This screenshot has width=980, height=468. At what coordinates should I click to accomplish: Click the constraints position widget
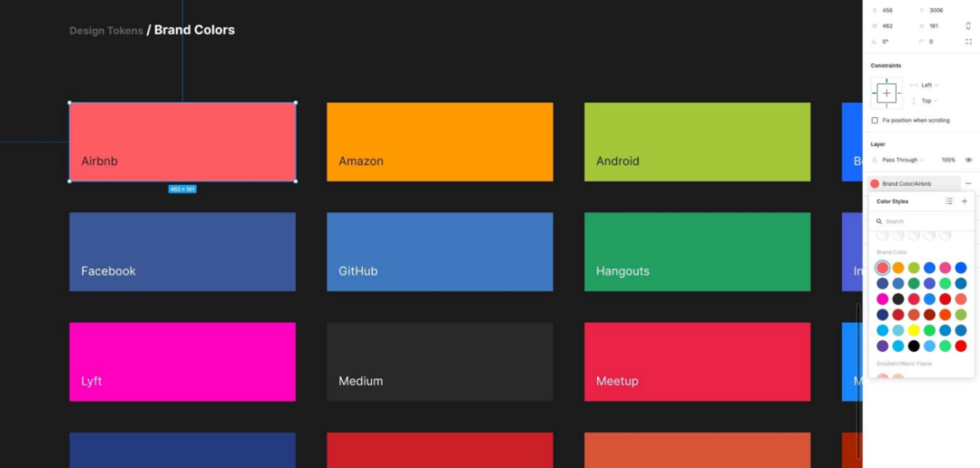[887, 93]
